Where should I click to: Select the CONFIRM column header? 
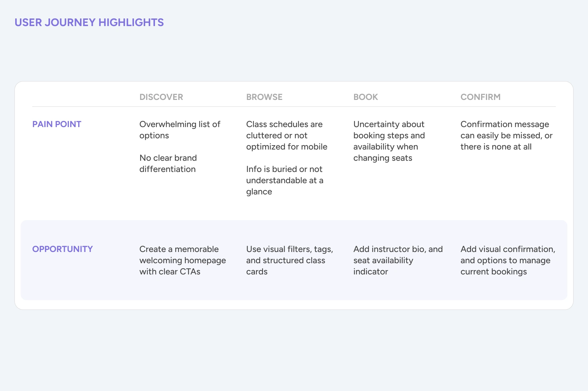pyautogui.click(x=480, y=97)
